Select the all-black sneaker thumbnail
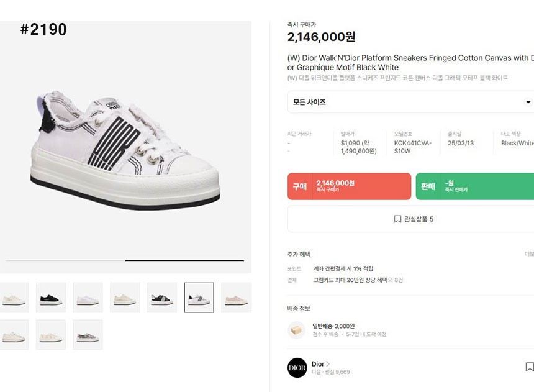 (x=50, y=298)
